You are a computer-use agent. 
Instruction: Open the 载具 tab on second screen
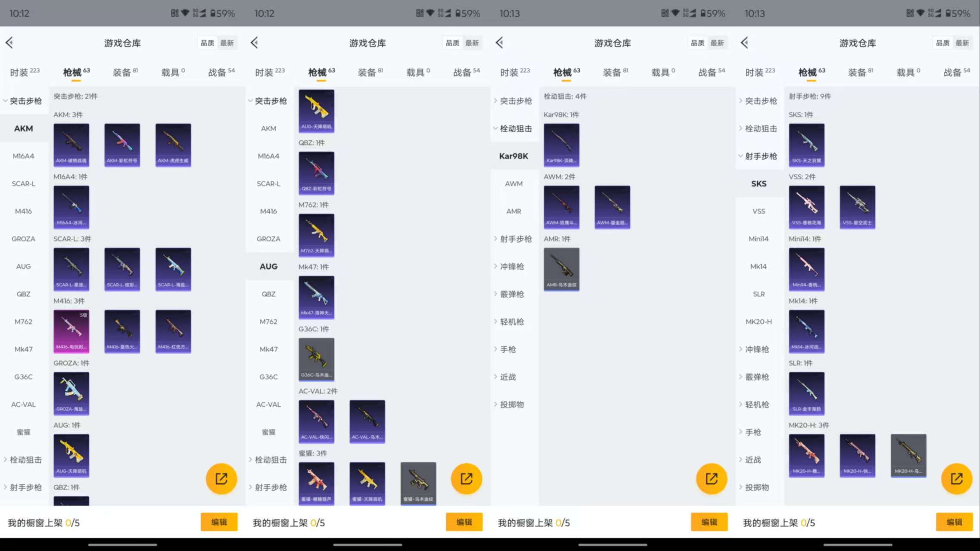[x=418, y=72]
